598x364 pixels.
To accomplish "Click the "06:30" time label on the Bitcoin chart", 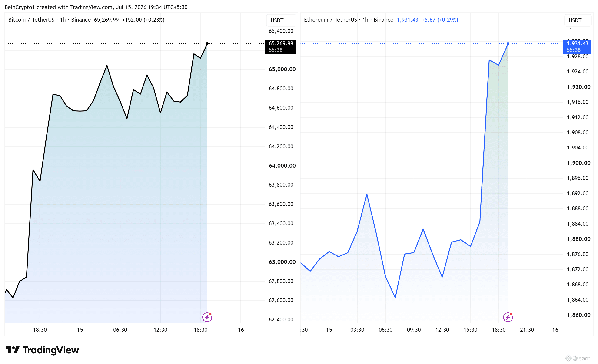I will coord(120,330).
